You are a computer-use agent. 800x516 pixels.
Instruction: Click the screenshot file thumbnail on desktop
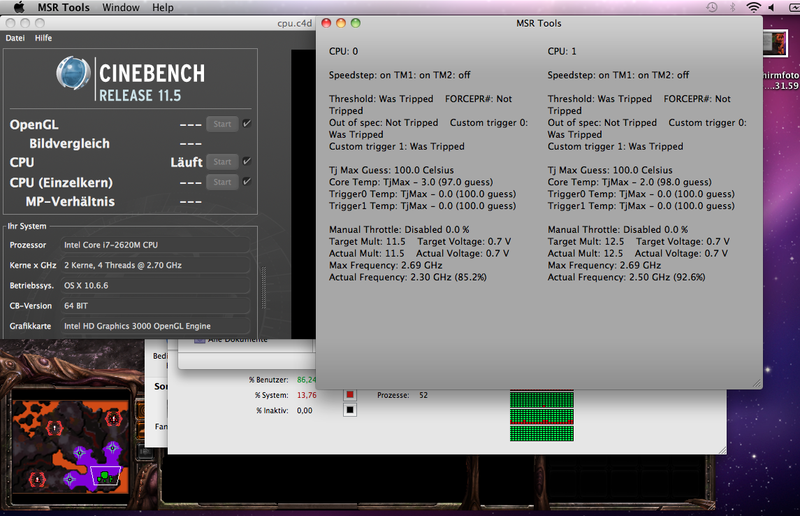coord(774,43)
